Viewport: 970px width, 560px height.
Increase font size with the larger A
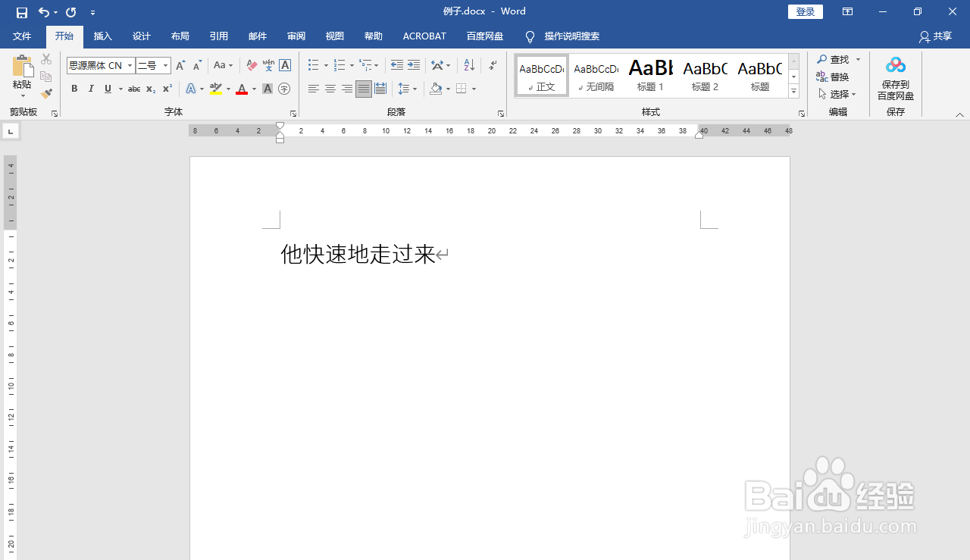(180, 66)
